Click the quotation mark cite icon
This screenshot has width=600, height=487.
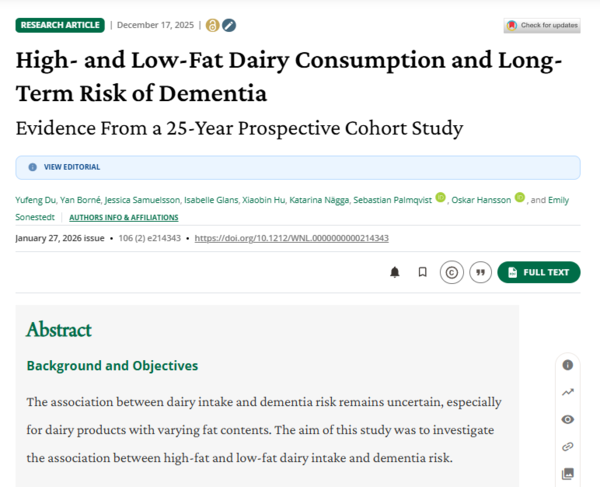480,272
